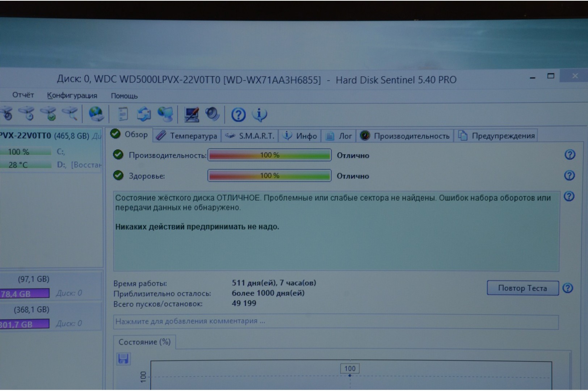Viewport: 588px width, 391px height.
Task: Click the bold Никаких действий предпринимать не надо text
Action: click(x=197, y=227)
